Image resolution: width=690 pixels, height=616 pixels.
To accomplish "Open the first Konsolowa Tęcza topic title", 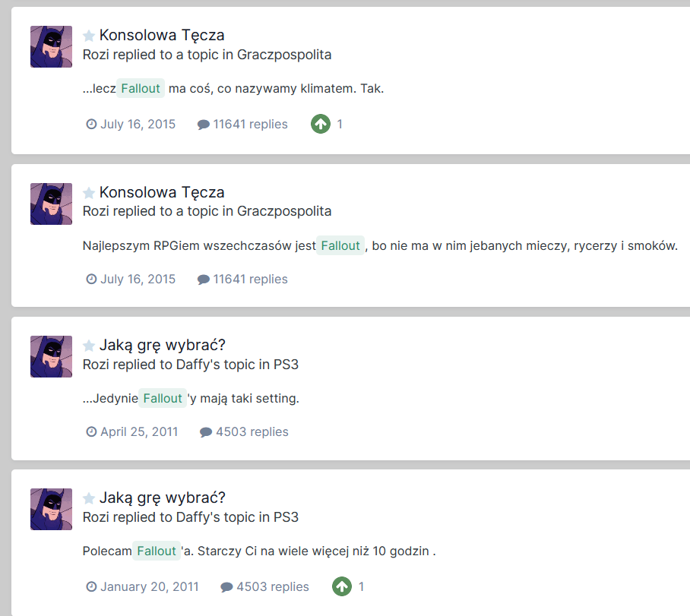I will pos(162,35).
